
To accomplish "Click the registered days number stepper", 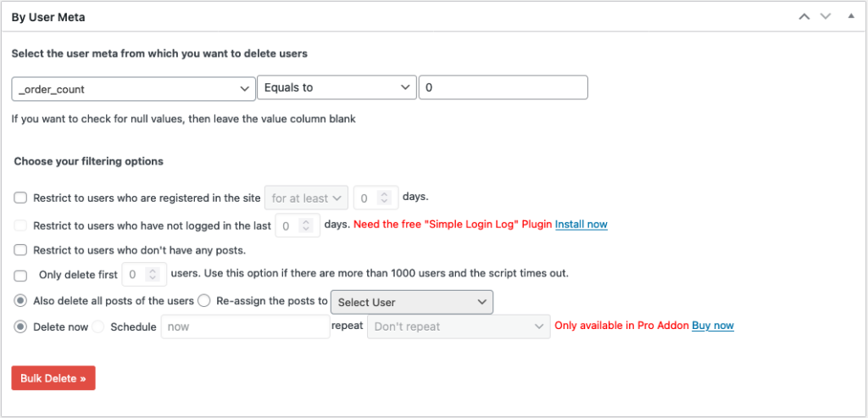I will (x=375, y=198).
